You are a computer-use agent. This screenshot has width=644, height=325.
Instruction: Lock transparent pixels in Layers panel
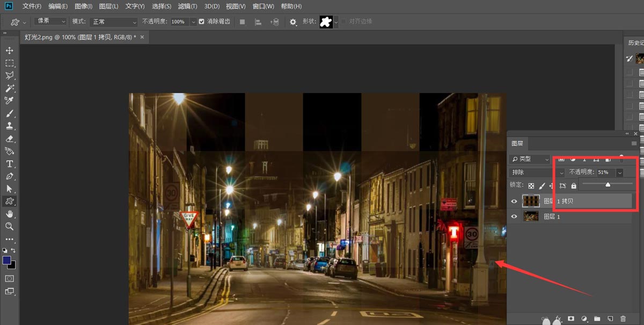[531, 186]
